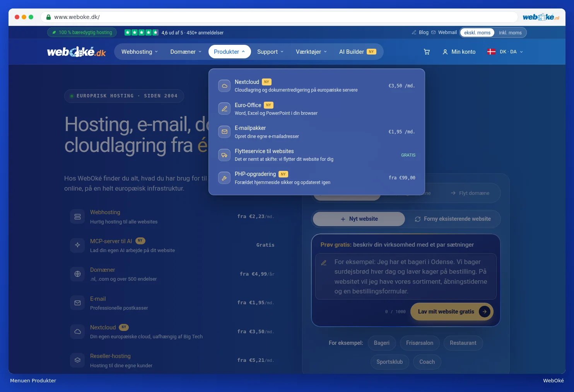Click the Nextcloud cloud icon in product list
This screenshot has width=574, height=392.
77,332
